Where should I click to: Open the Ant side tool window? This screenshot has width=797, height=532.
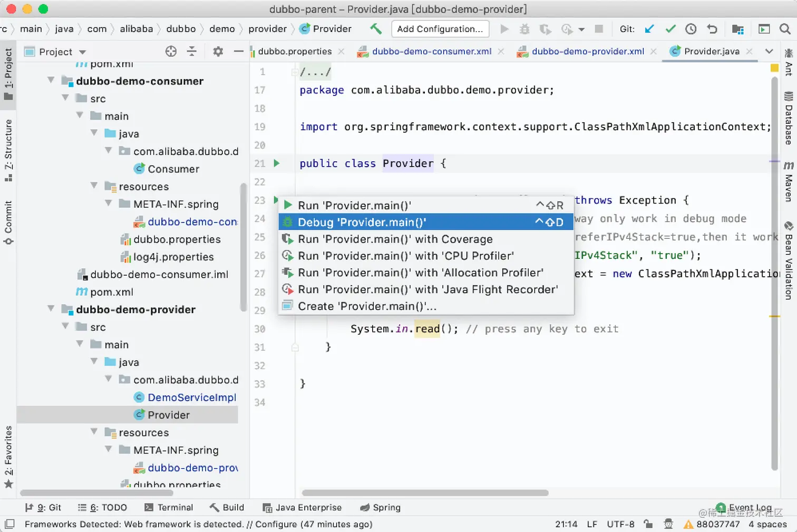789,62
